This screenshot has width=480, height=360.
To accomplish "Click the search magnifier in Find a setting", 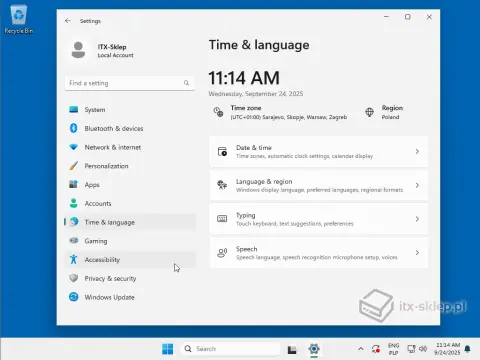I will click(186, 83).
